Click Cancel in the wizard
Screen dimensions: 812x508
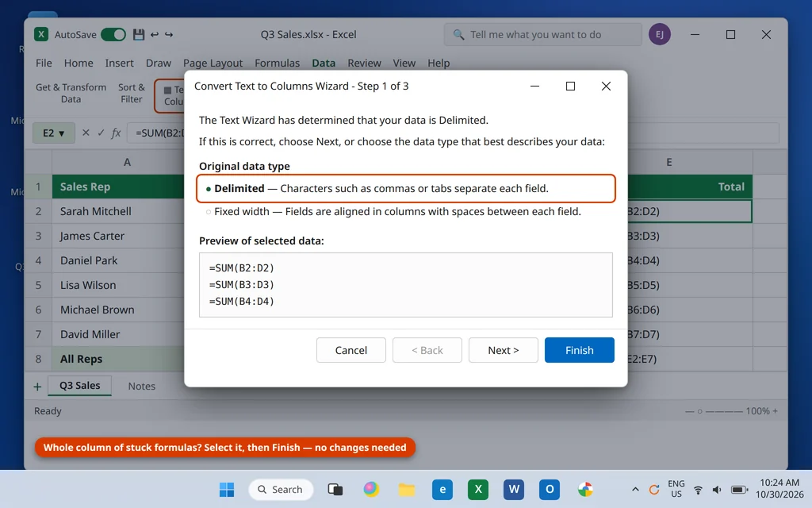click(351, 350)
